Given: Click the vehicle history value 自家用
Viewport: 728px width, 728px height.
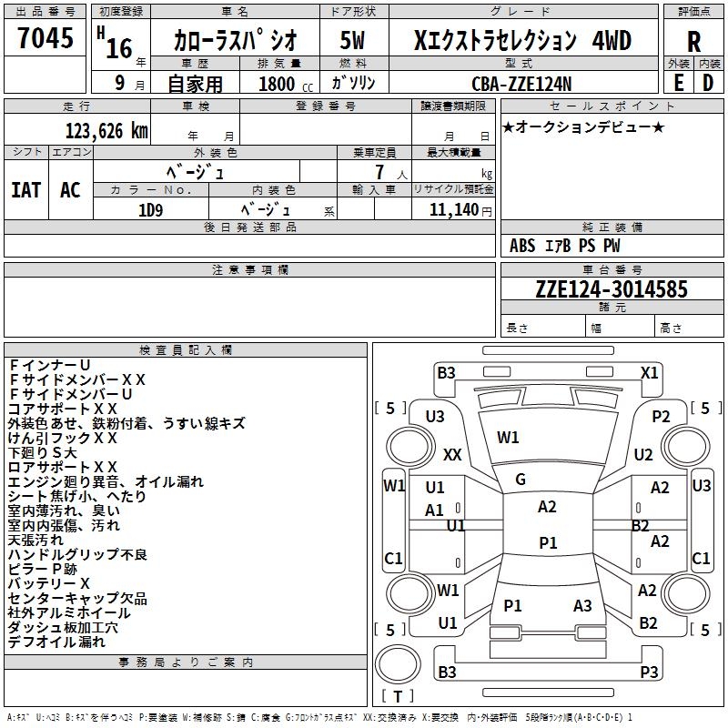Looking at the screenshot, I should [195, 84].
